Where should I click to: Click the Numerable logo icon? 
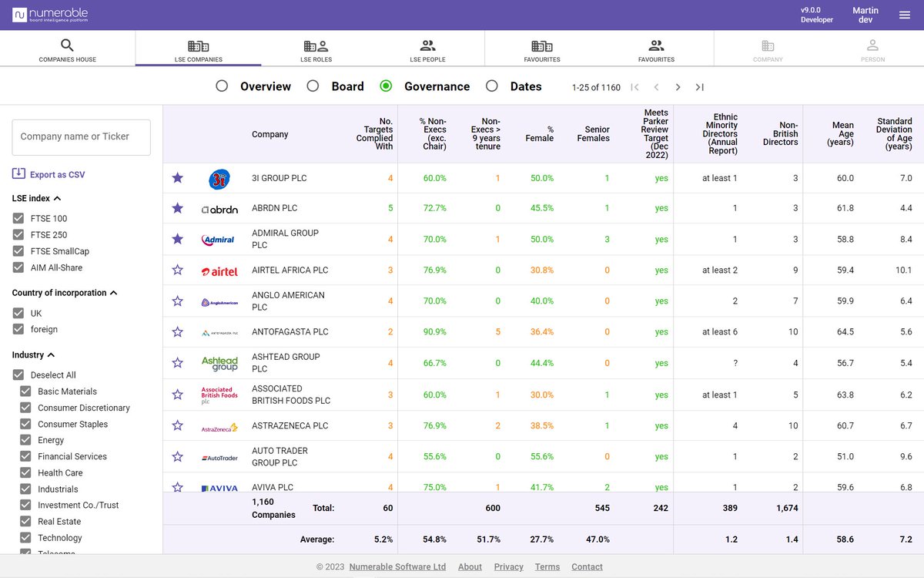20,15
